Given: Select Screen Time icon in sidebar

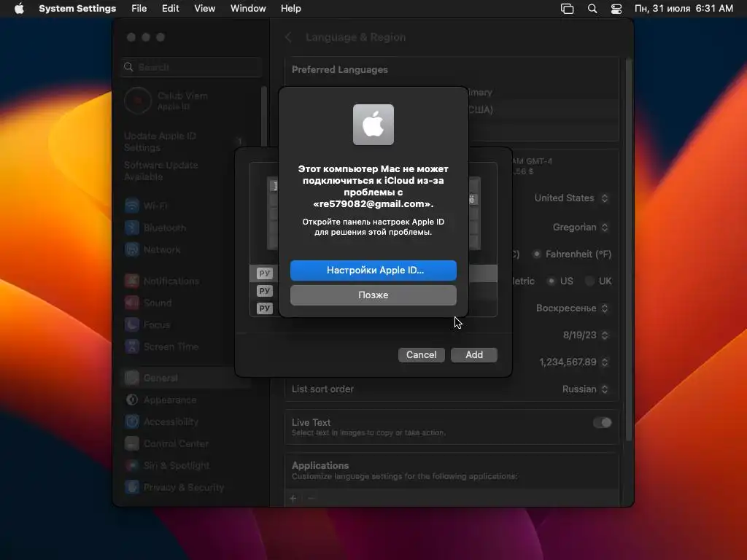Looking at the screenshot, I should pos(132,346).
